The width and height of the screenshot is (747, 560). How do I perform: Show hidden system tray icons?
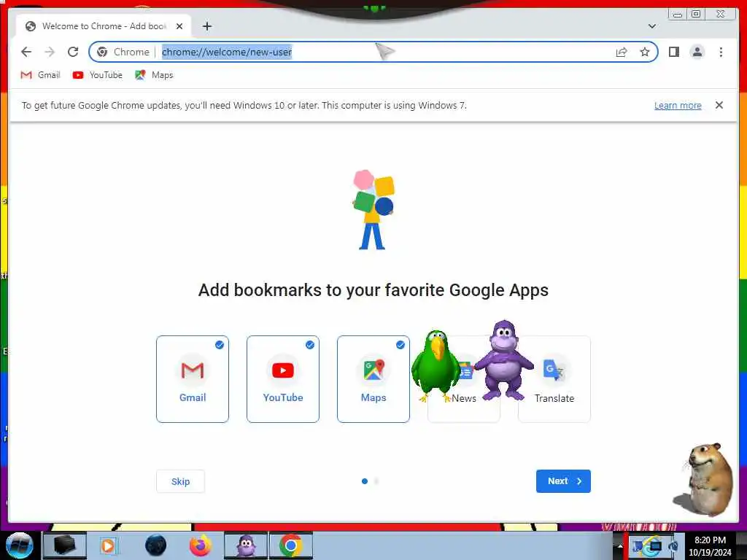pyautogui.click(x=620, y=546)
